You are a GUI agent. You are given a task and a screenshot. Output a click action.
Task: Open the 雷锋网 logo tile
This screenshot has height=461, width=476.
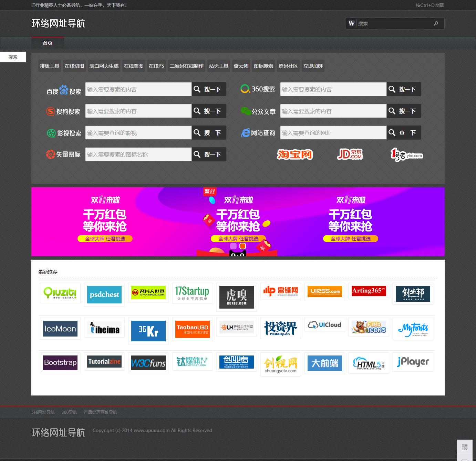(x=281, y=291)
